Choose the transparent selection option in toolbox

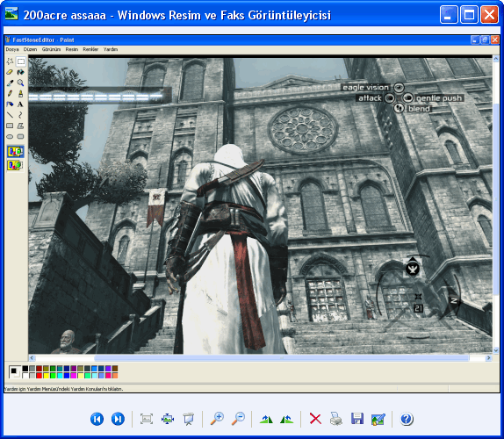click(x=16, y=165)
